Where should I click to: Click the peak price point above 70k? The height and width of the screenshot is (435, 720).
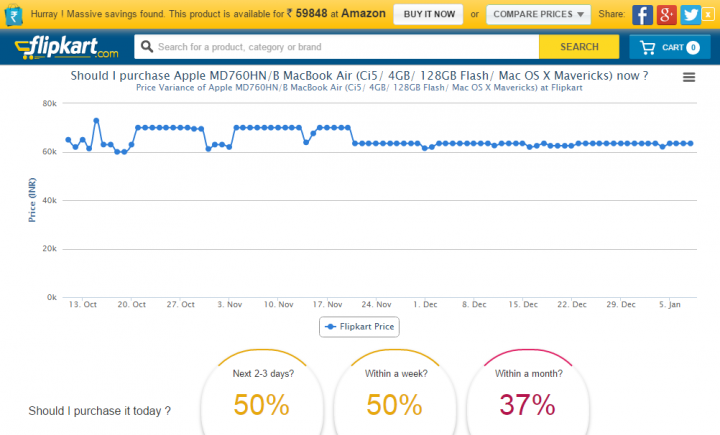tap(96, 121)
